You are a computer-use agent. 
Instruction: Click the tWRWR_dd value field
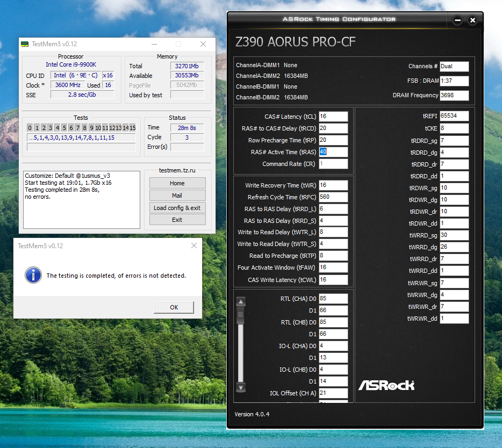pyautogui.click(x=454, y=319)
